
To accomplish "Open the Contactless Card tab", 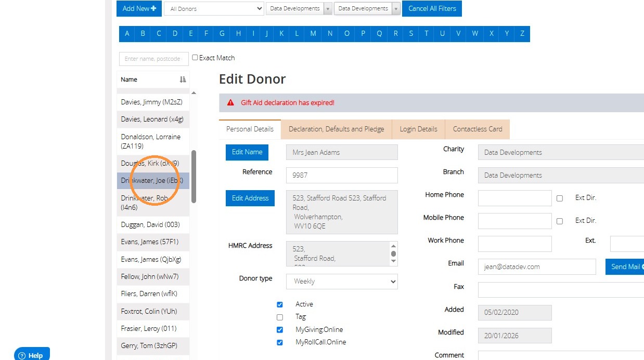I will 478,129.
